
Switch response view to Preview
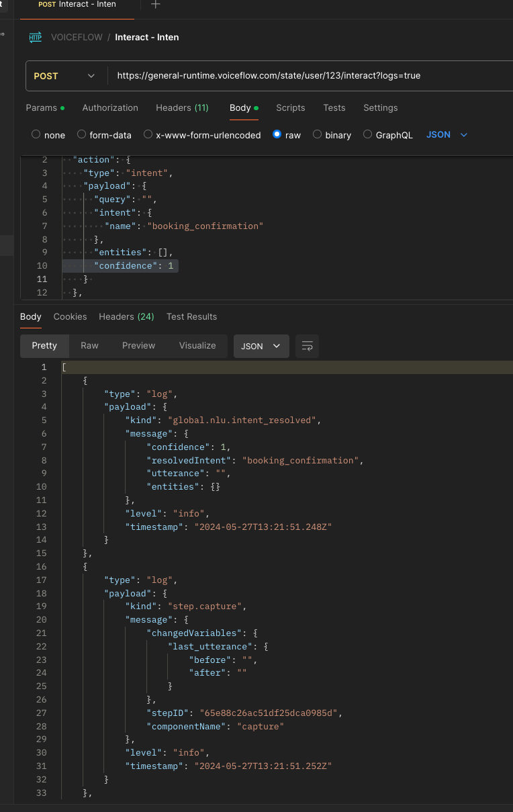[x=138, y=346]
